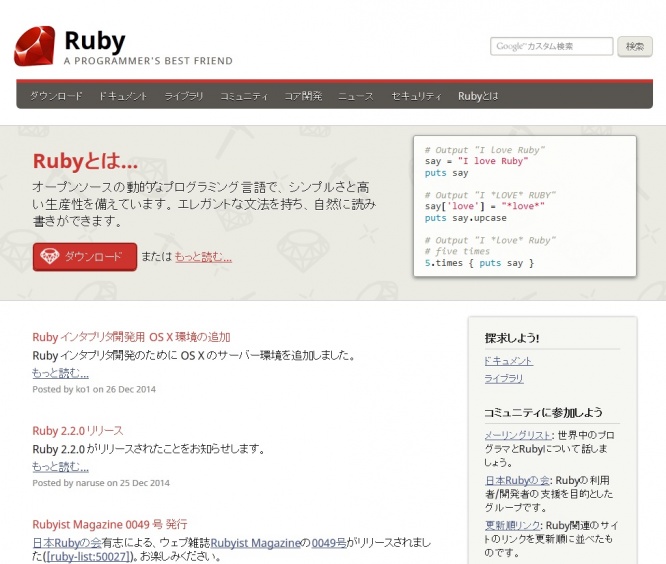The image size is (666, 564).
Task: Follow もっと読む under Ruby 2.2.0 news
Action: coord(60,466)
